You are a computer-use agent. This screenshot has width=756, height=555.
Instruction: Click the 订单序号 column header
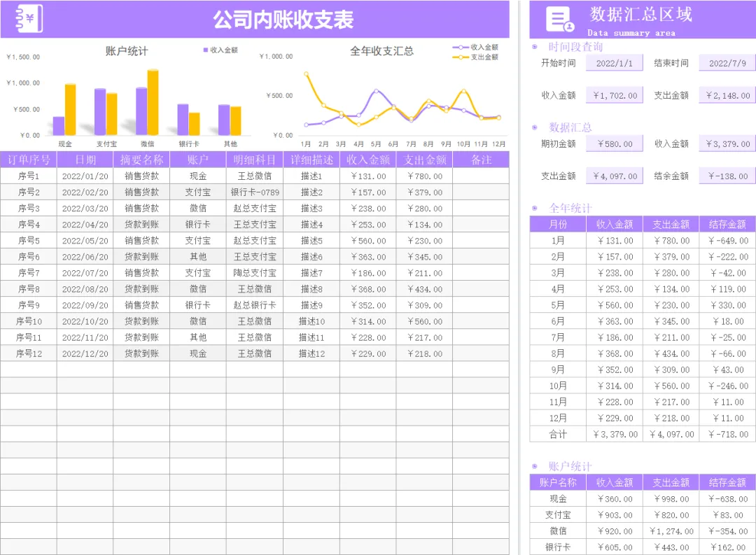[29, 160]
